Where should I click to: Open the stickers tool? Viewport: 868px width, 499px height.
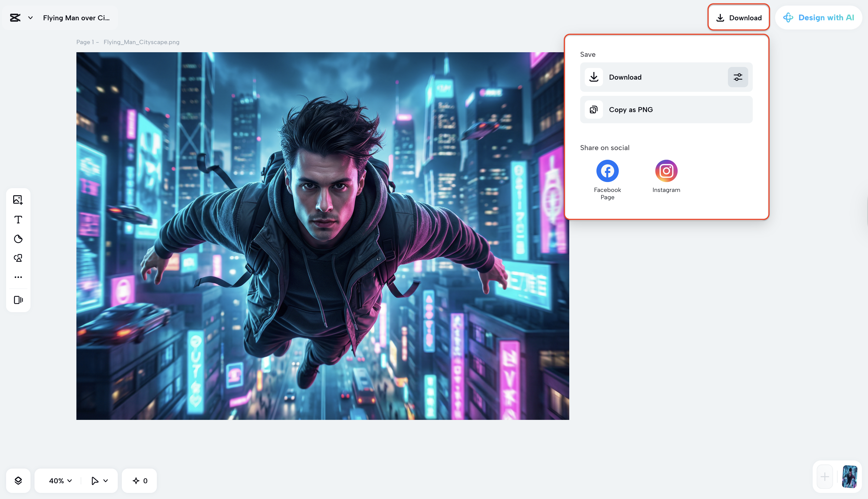[18, 239]
